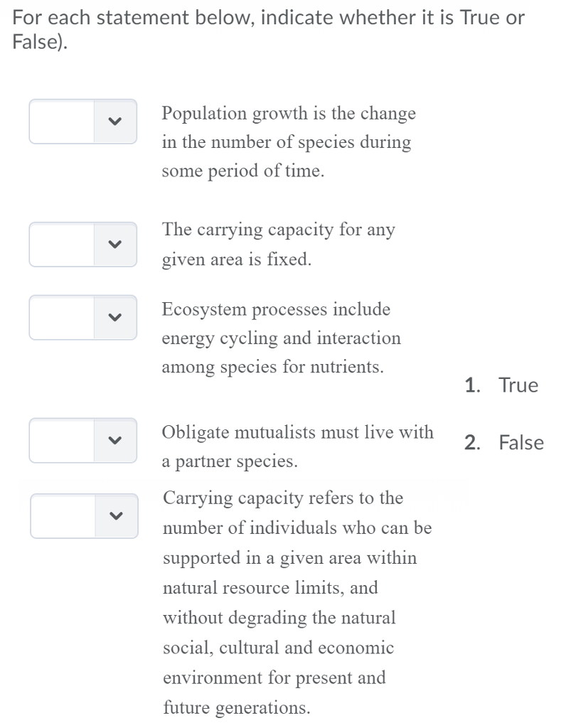Click the instructions text at the top
561x728 pixels.
pos(268,28)
